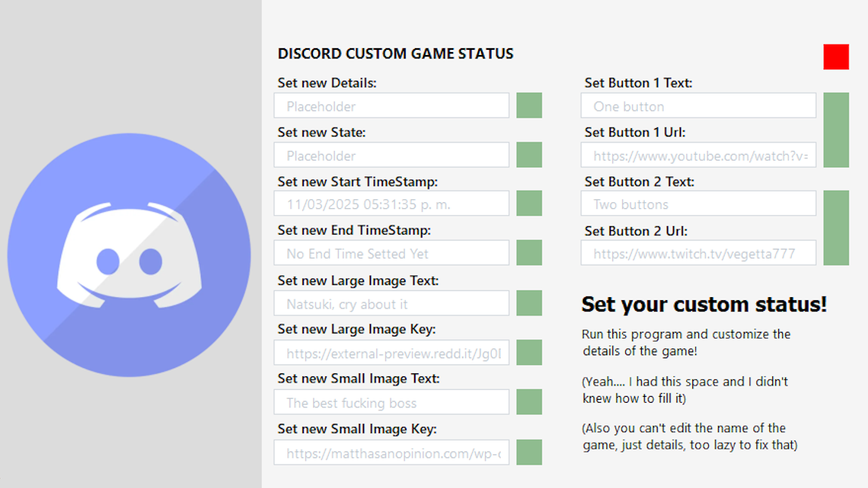868x488 pixels.
Task: Click the 'Set Button 2 Text:' label
Action: coord(639,182)
